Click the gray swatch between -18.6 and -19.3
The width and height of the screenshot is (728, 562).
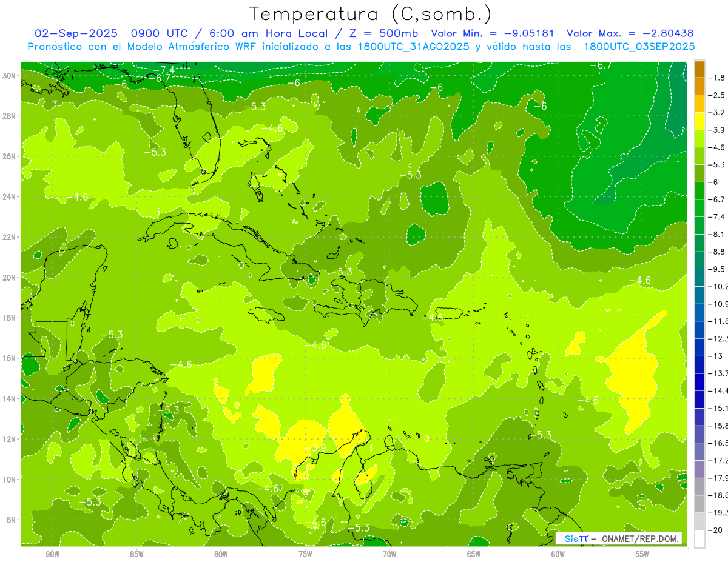point(699,504)
